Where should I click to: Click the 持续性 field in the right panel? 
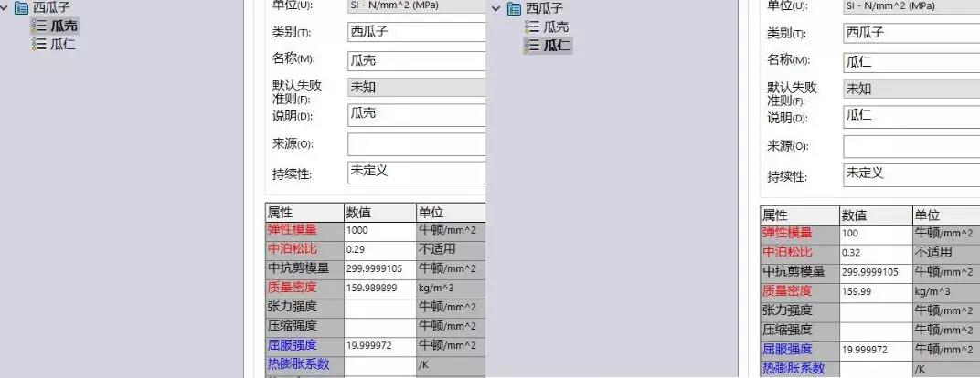coord(911,173)
